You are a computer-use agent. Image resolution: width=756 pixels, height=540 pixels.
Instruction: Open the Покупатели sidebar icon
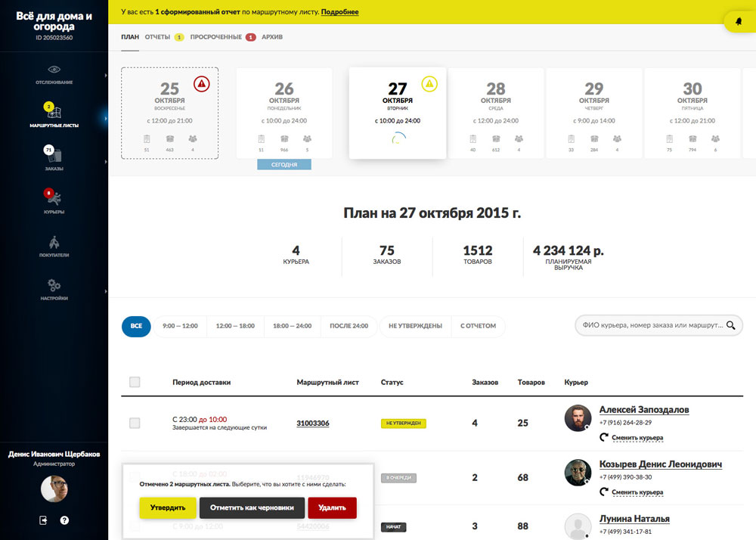(x=54, y=242)
